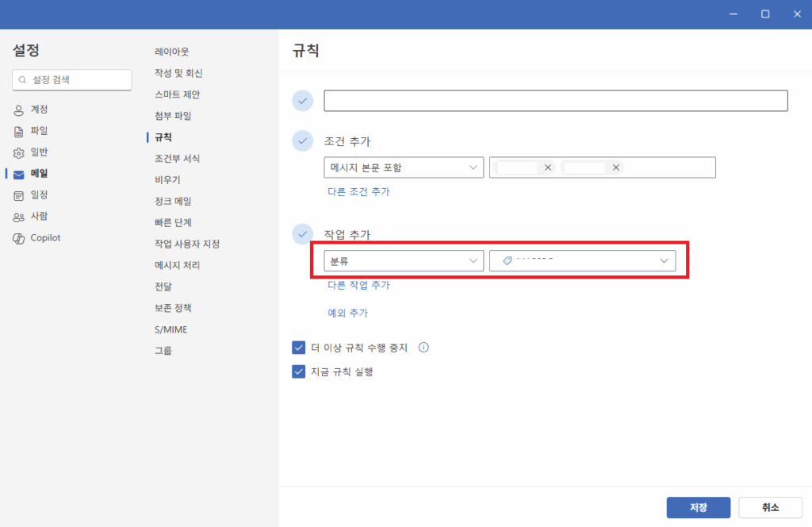
Task: Click the 저장 (Save) button
Action: 698,507
